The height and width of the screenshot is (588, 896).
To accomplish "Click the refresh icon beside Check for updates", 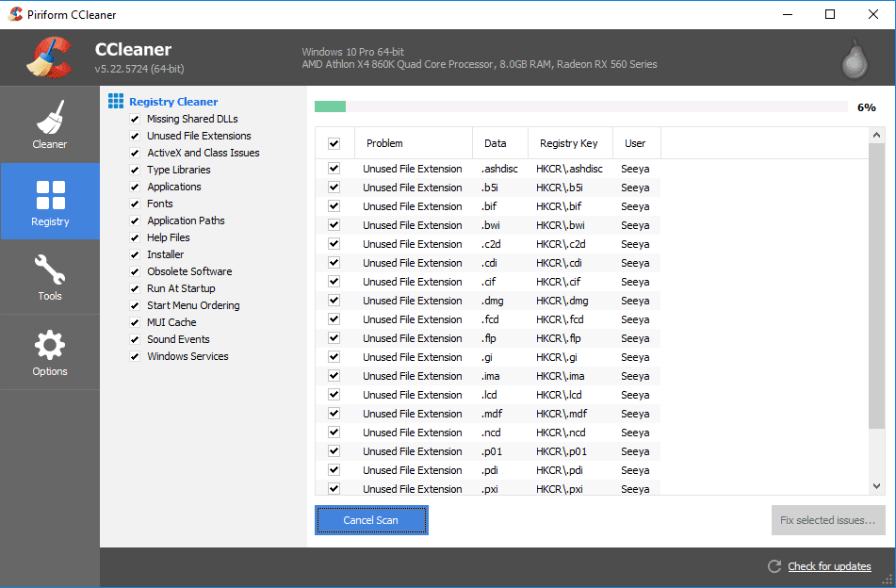I will tap(774, 566).
